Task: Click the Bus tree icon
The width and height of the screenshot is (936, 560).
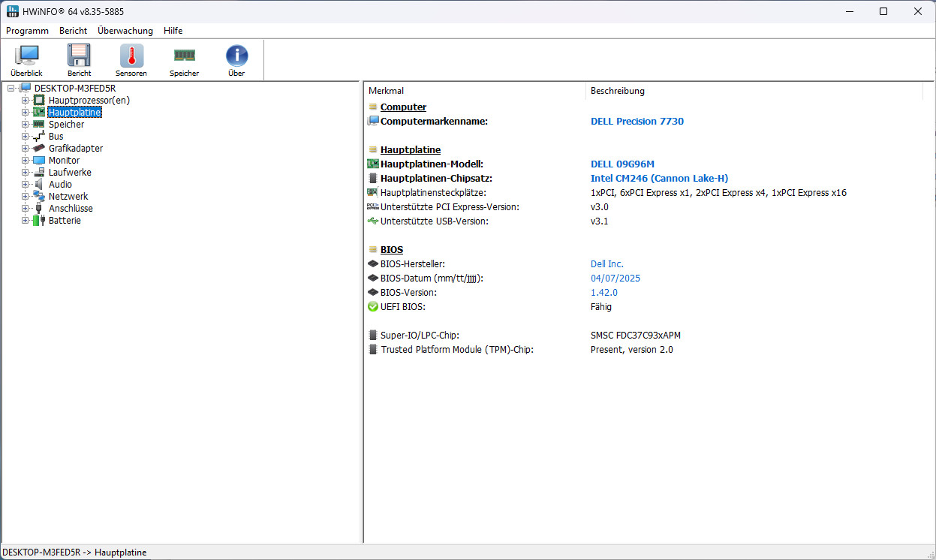Action: click(39, 137)
